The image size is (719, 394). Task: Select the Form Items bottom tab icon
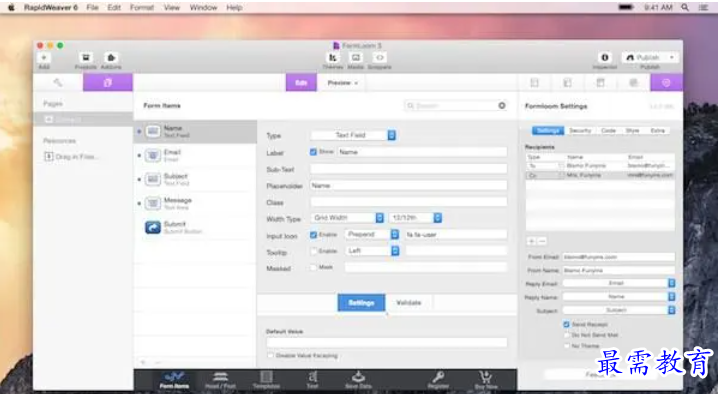(174, 380)
